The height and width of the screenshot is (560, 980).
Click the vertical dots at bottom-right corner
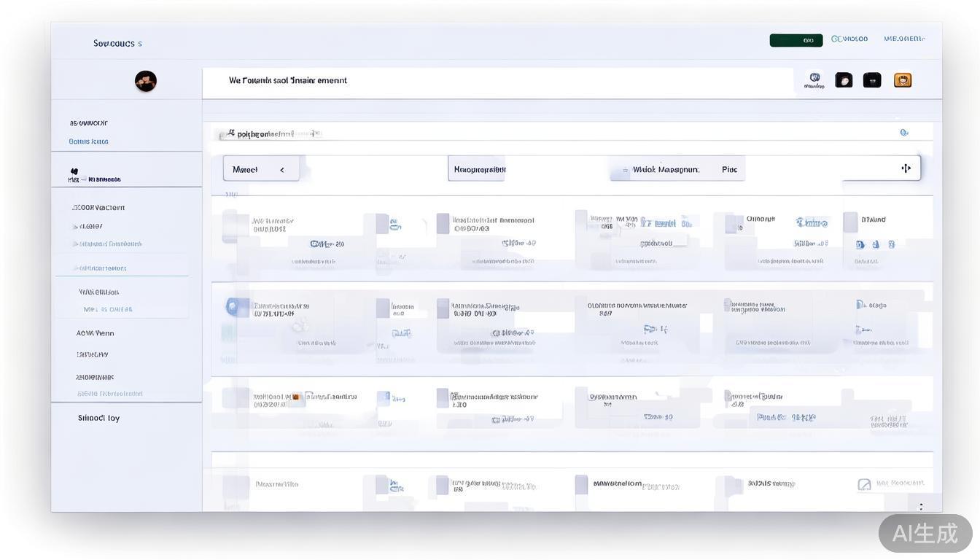tap(921, 506)
